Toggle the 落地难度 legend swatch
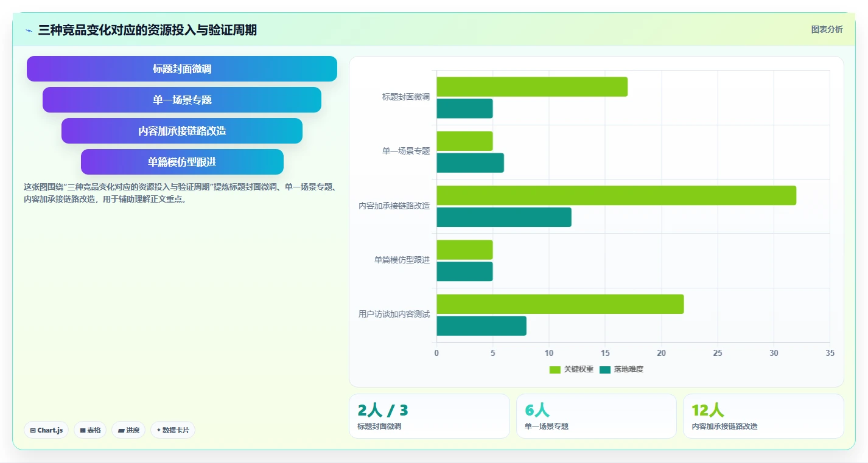Viewport: 868px width, 463px height. (604, 369)
